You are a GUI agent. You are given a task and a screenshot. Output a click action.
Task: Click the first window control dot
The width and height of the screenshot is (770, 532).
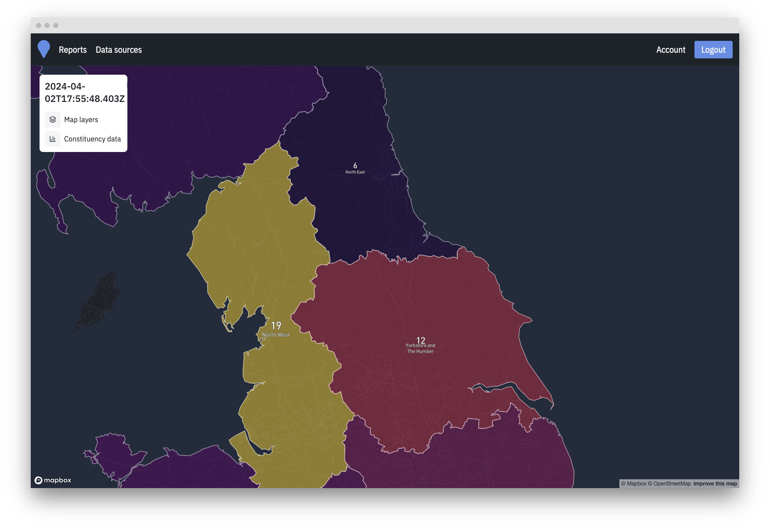click(39, 25)
